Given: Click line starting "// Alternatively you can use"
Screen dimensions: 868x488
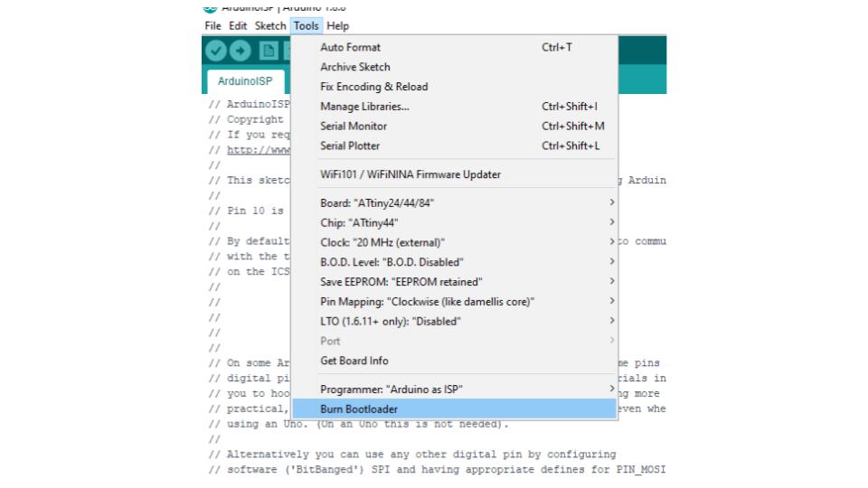Looking at the screenshot, I should [412, 455].
